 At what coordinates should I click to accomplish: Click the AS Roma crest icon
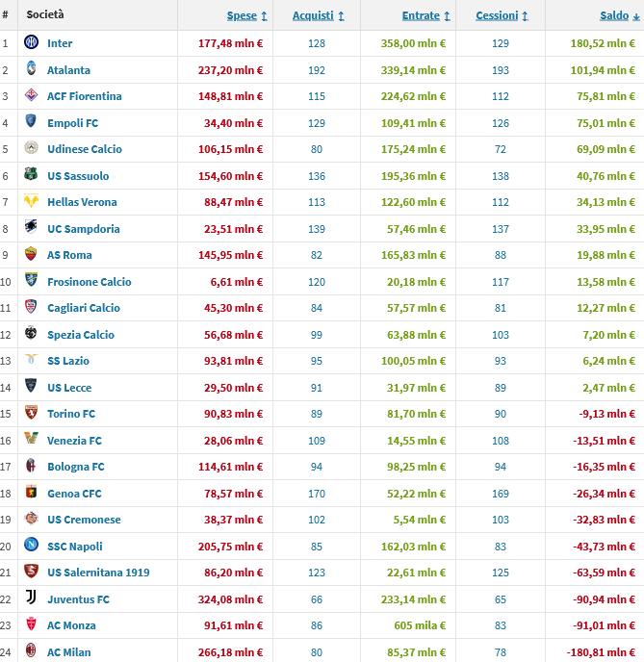pos(31,254)
